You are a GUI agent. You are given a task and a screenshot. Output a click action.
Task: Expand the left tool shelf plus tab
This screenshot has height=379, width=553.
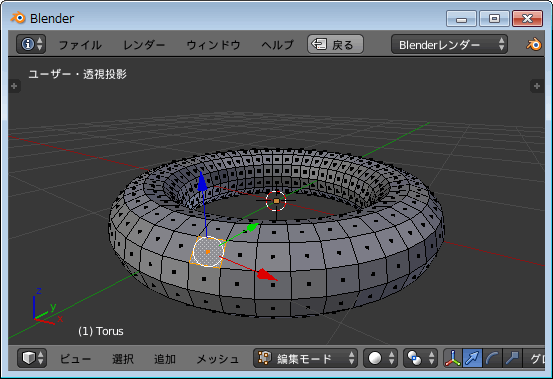(14, 86)
